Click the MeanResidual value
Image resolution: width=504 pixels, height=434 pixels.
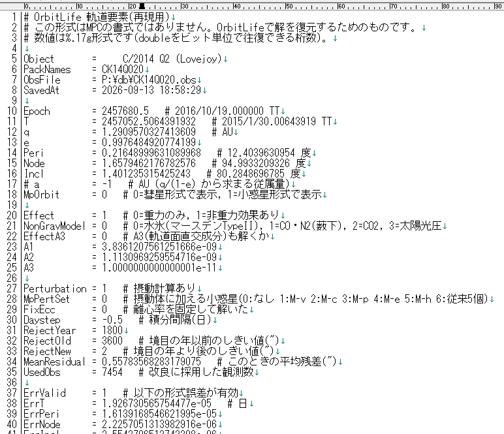[x=151, y=362]
